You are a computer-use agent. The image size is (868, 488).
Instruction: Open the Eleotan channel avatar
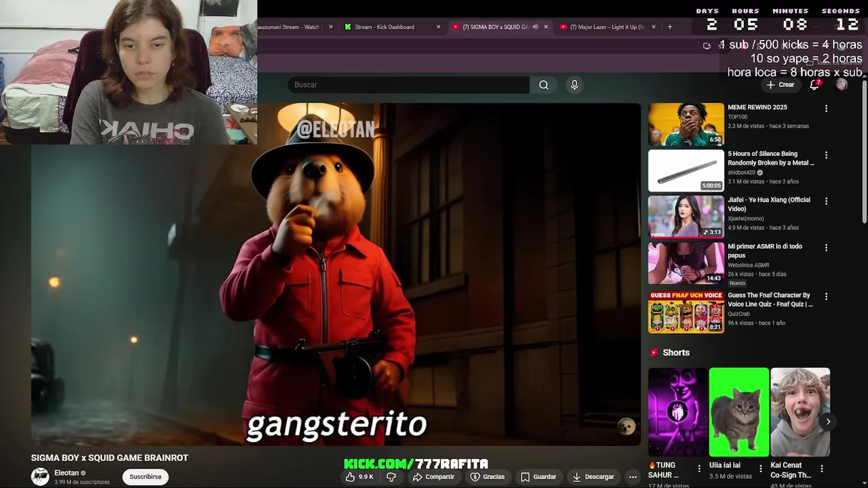pyautogui.click(x=40, y=476)
